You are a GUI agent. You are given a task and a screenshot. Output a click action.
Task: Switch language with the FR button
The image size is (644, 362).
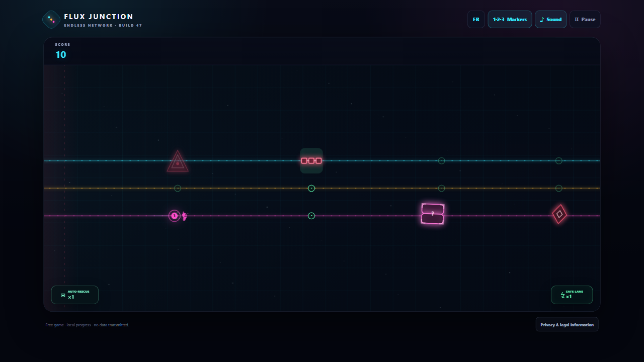pos(476,20)
